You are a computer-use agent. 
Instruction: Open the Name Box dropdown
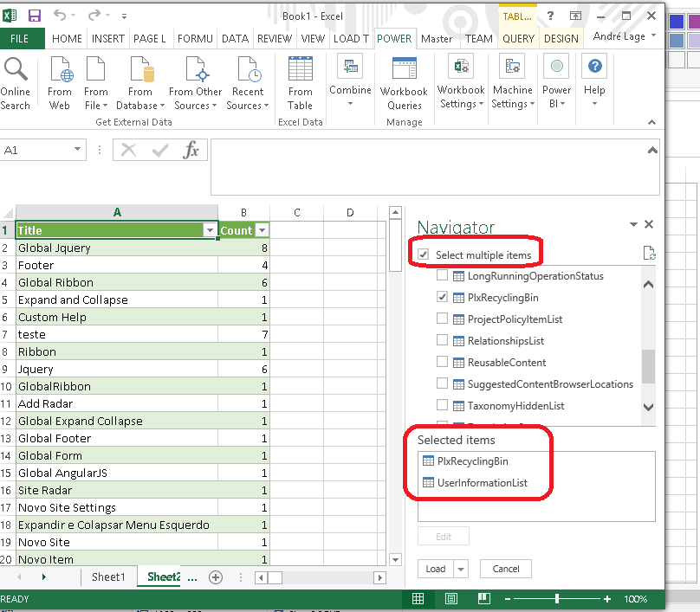[x=77, y=149]
